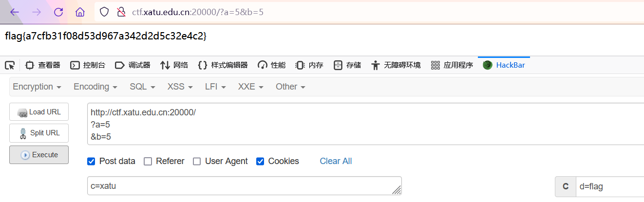Click the browser forward arrow
This screenshot has width=644, height=202.
[37, 12]
